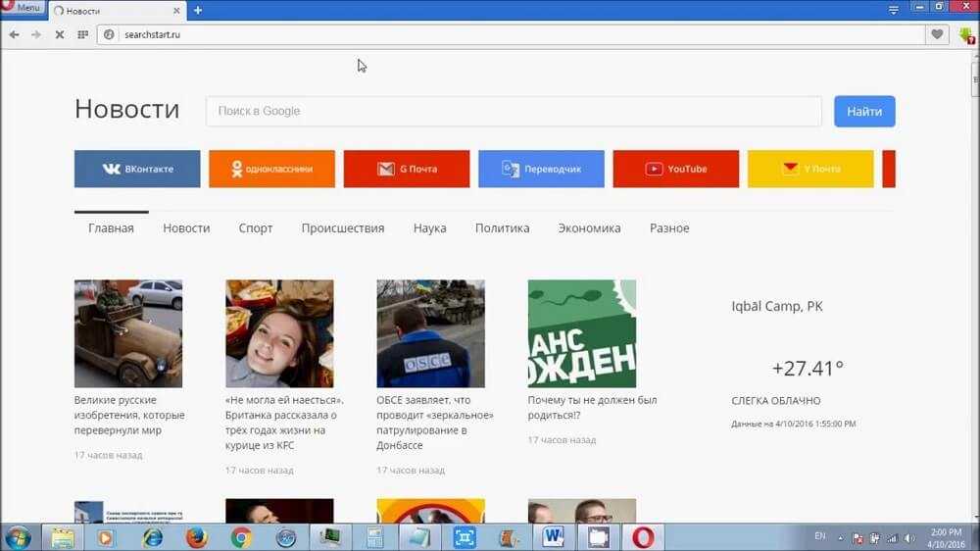The height and width of the screenshot is (551, 980).
Task: Open the ВКонтакте shortcut tile
Action: (137, 169)
